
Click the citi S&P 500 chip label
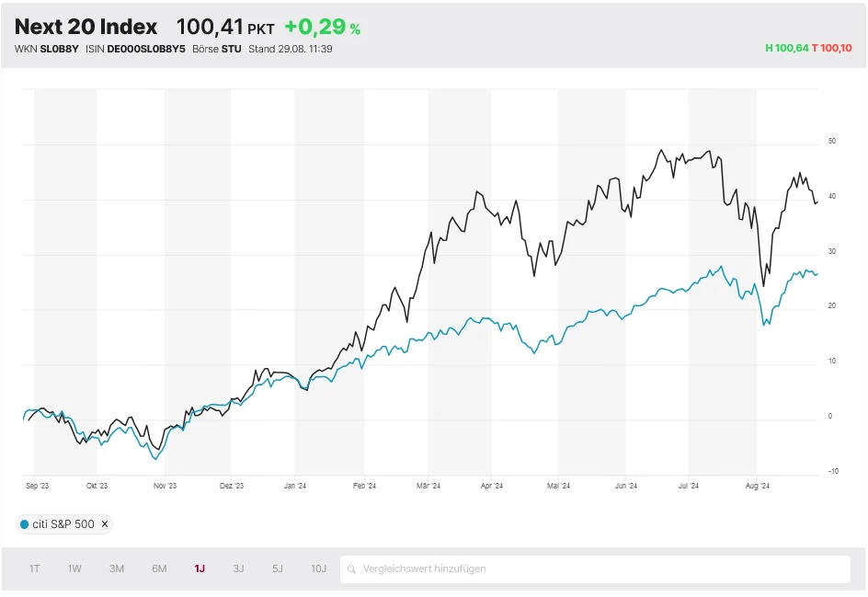click(62, 523)
